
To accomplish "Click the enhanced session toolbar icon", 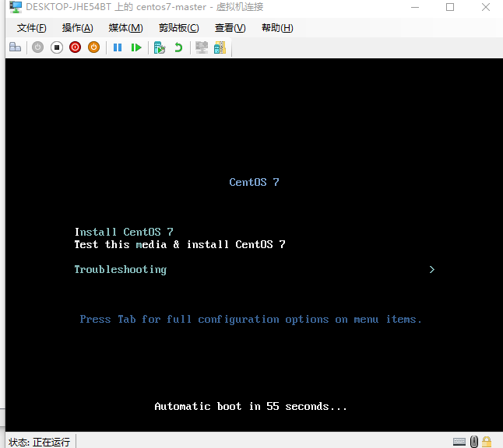I will tap(202, 47).
